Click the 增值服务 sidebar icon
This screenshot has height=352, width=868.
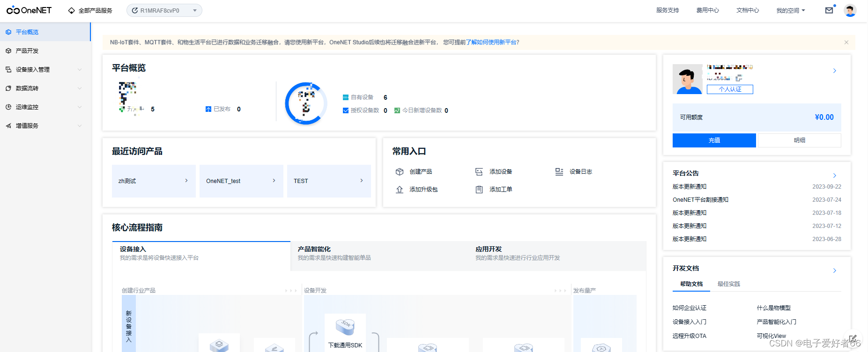8,125
